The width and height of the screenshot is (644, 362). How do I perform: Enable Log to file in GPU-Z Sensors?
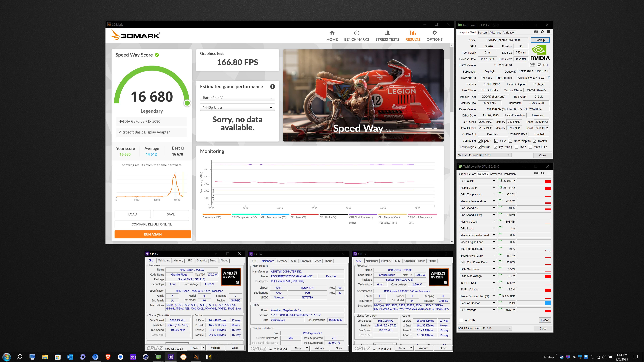pos(461,320)
